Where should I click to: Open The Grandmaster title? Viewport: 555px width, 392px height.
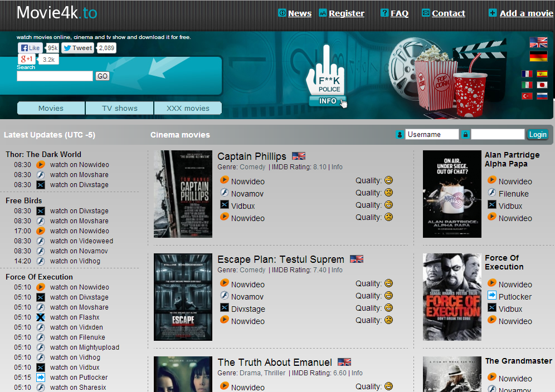[519, 361]
